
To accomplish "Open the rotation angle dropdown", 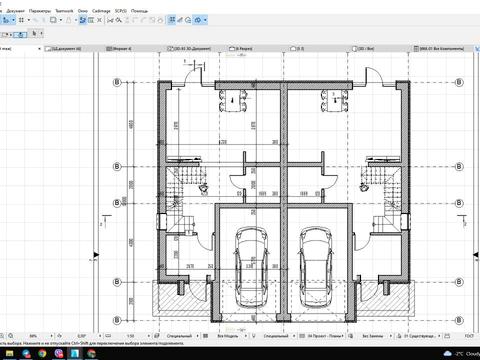I will tap(100, 336).
